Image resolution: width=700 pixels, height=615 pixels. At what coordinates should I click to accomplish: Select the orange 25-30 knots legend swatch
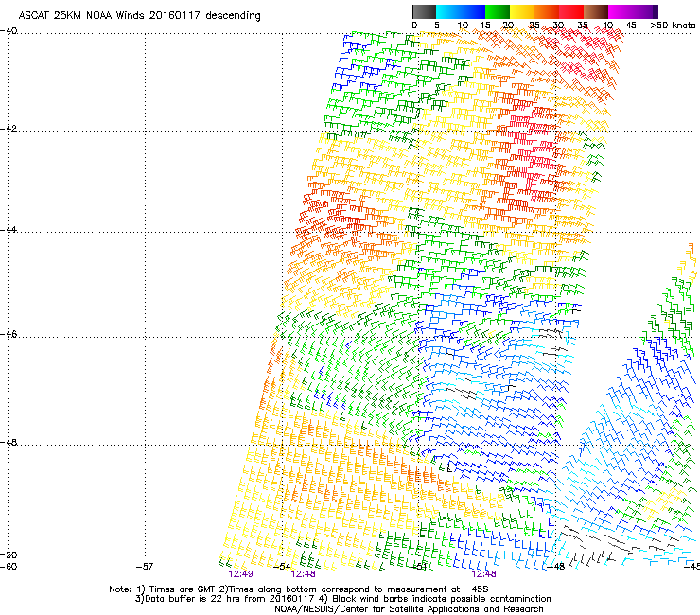547,11
